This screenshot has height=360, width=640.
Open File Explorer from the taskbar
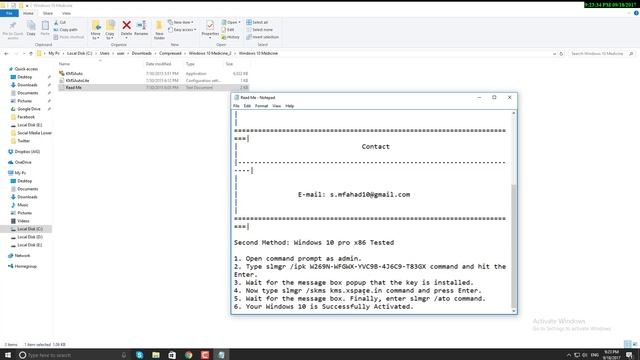(x=156, y=355)
